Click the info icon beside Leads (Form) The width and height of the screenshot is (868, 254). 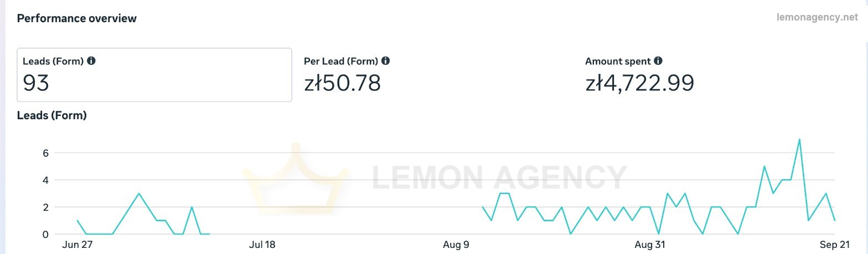click(91, 61)
